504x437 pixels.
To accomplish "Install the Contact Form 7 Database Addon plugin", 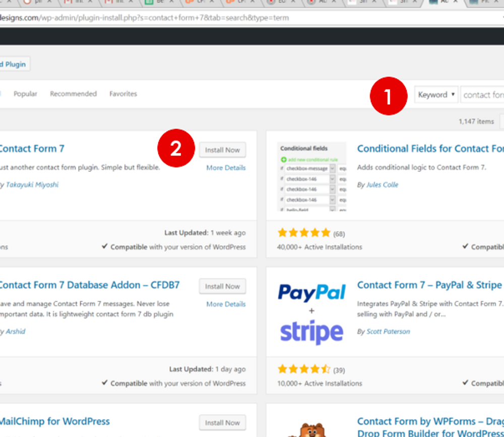I will click(x=222, y=286).
